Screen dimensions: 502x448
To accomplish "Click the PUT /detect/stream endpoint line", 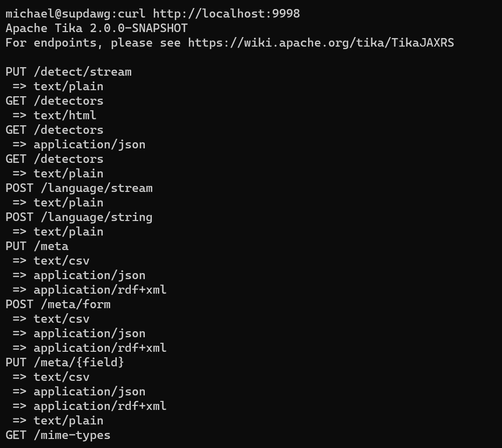I will tap(69, 72).
